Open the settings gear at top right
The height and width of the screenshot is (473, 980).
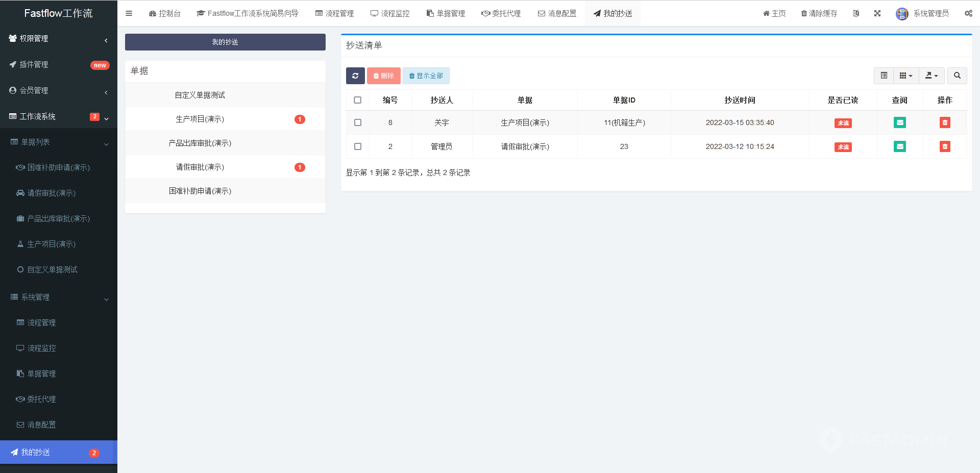click(968, 13)
